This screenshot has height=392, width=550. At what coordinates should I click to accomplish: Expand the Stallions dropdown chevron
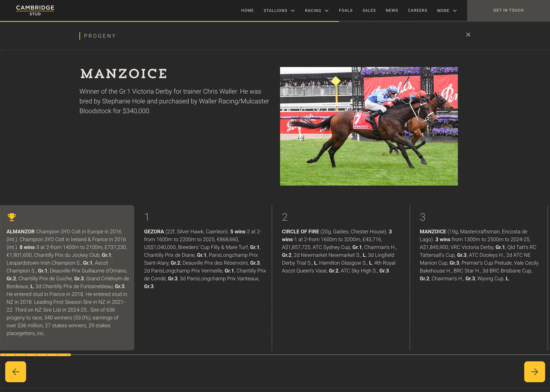293,11
